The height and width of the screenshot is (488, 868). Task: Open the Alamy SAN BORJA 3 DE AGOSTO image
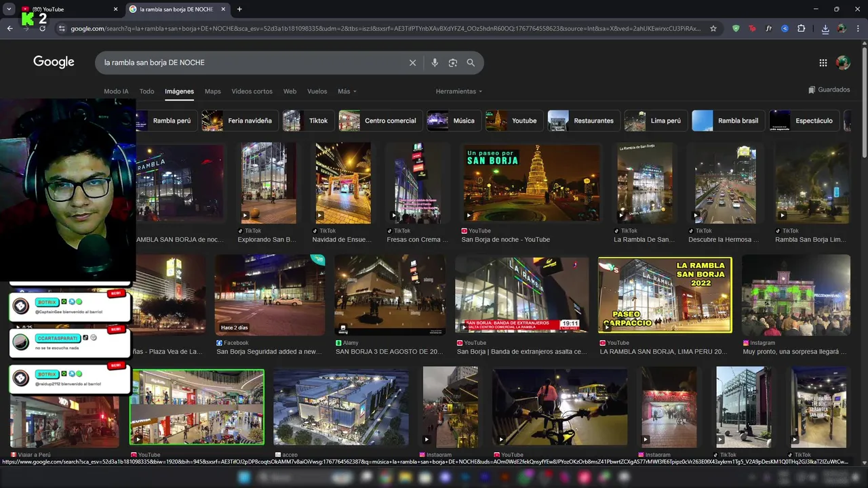click(x=390, y=295)
